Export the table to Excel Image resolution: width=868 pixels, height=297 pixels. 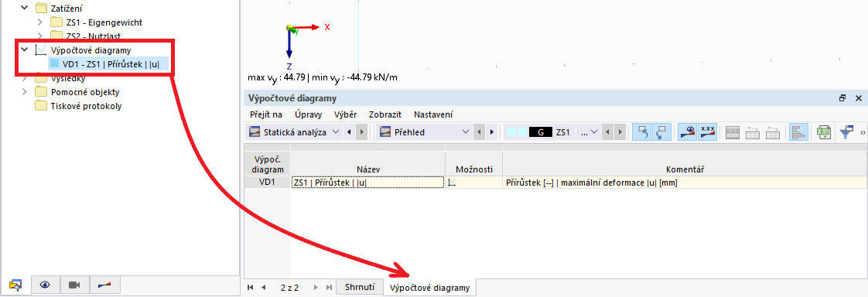click(824, 132)
